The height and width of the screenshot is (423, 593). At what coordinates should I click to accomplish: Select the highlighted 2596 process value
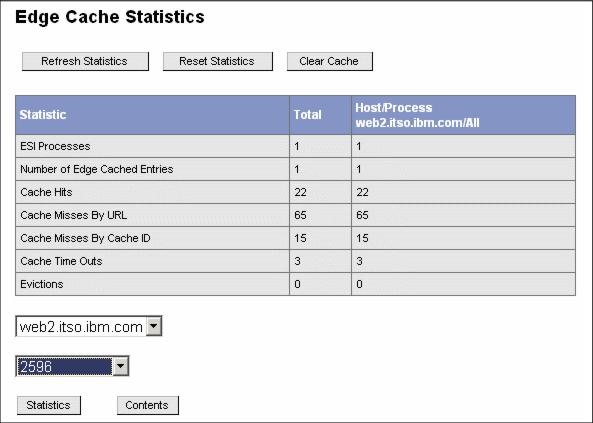(x=65, y=366)
